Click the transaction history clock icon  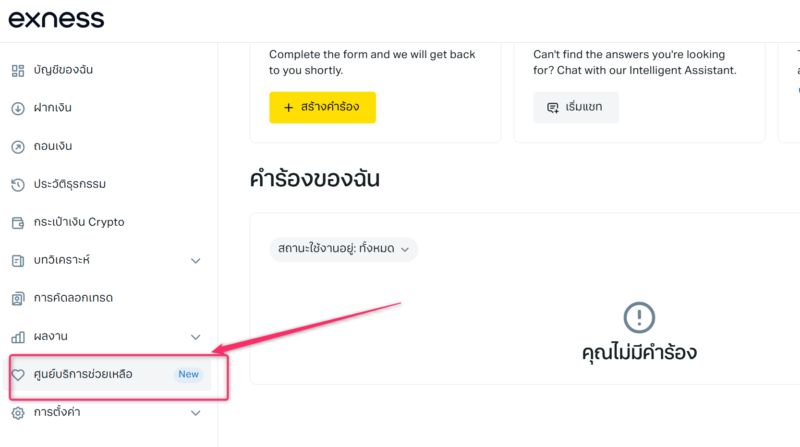tap(17, 184)
